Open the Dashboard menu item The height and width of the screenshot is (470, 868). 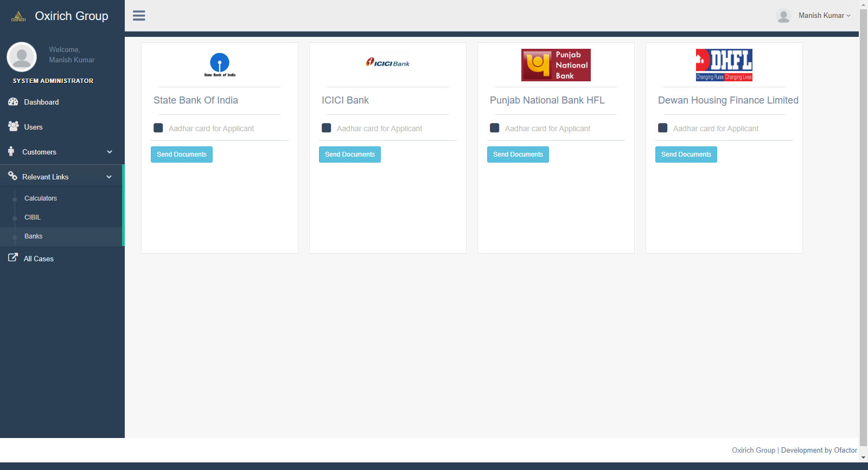tap(62, 102)
